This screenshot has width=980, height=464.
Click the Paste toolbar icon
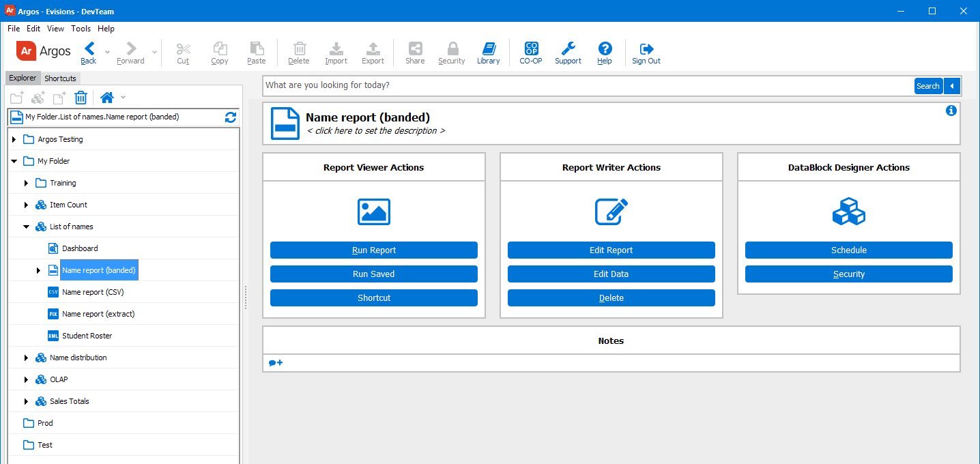[257, 48]
